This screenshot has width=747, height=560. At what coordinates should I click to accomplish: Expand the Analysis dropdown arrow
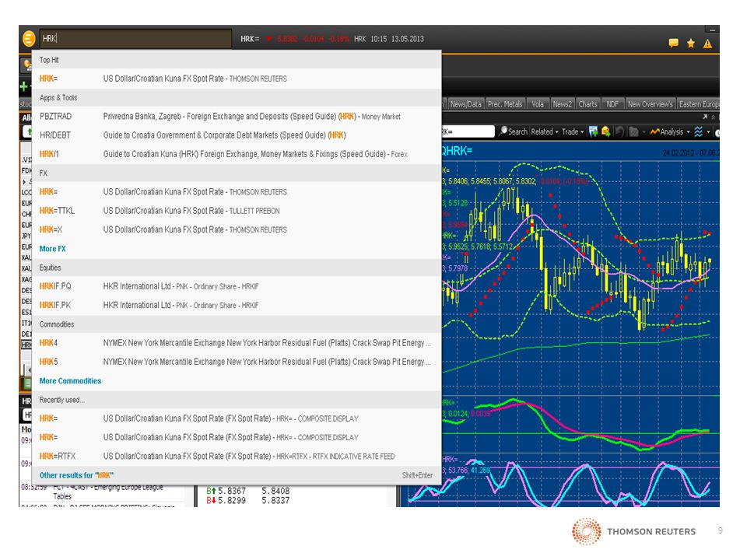click(x=688, y=132)
